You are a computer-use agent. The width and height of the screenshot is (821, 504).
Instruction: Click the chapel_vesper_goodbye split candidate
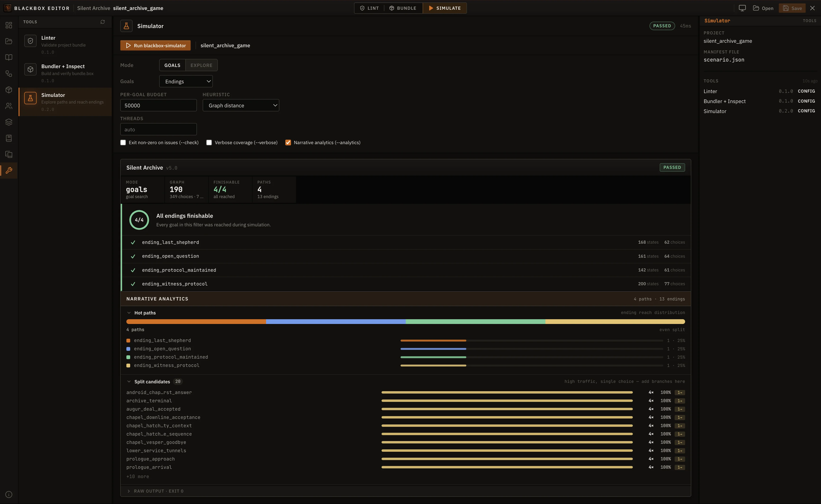pos(405,442)
